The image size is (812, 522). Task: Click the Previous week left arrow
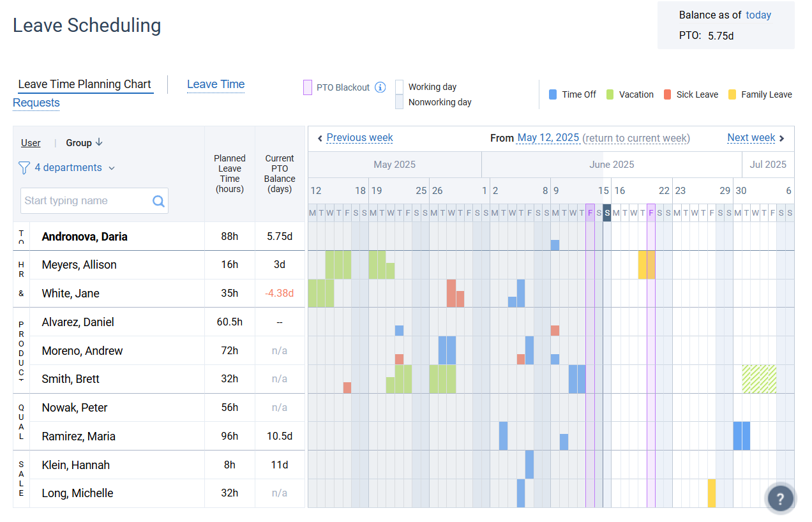click(x=320, y=138)
